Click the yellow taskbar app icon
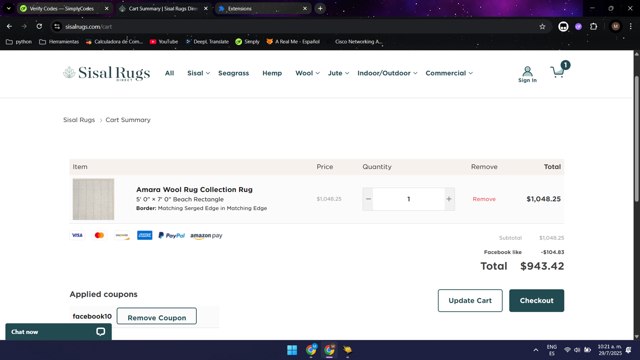The image size is (640, 360). tap(347, 350)
